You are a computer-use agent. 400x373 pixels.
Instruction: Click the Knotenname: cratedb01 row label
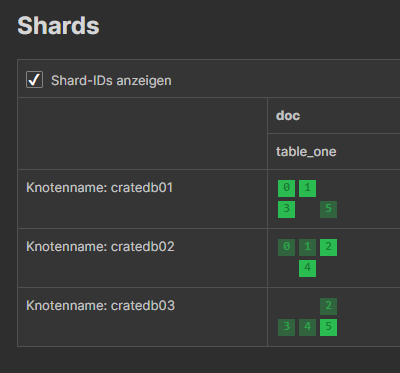[x=99, y=187]
